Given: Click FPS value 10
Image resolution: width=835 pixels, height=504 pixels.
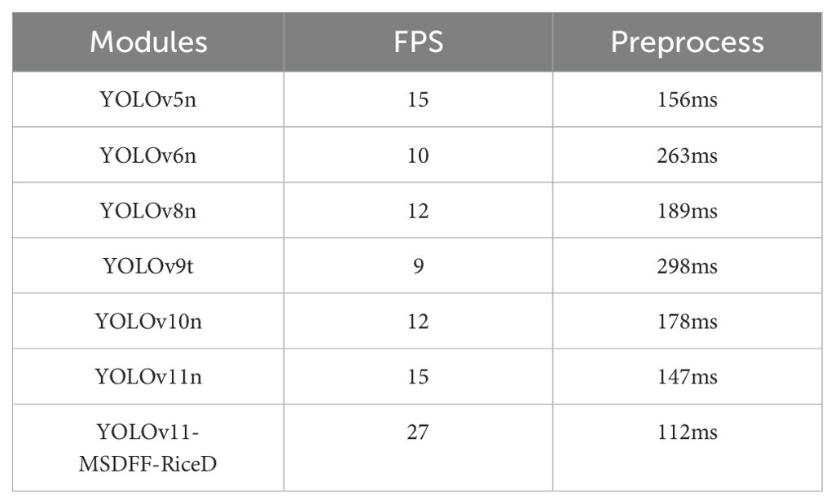Looking at the screenshot, I should [x=418, y=156].
